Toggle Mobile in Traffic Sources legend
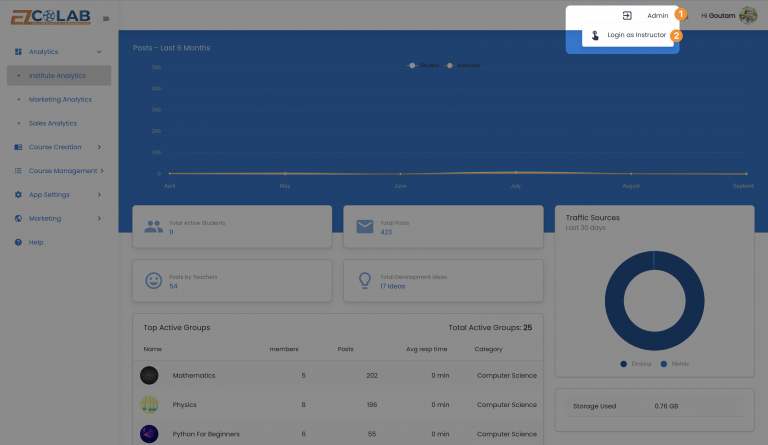Screen dimensions: 768x445 [x=675, y=364]
